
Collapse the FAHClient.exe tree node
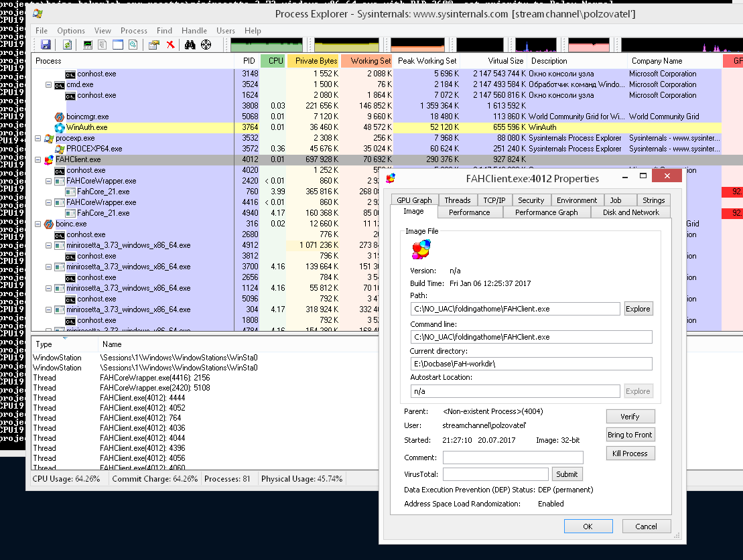click(x=38, y=159)
